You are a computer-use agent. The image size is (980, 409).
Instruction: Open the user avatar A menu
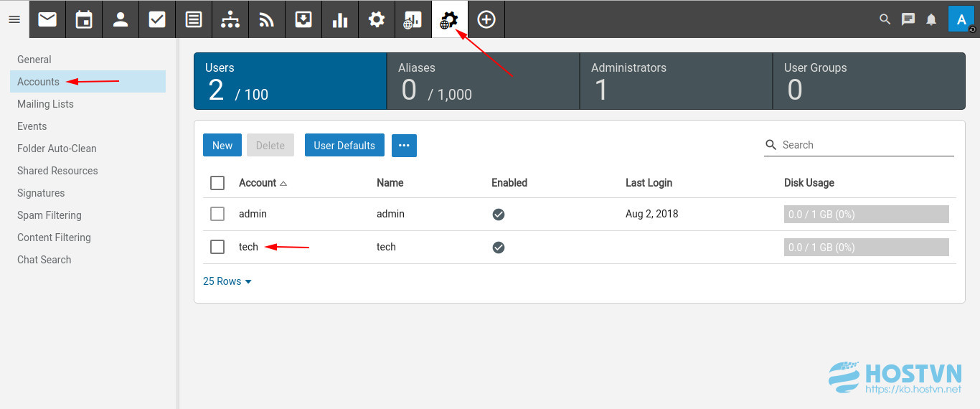pyautogui.click(x=961, y=19)
